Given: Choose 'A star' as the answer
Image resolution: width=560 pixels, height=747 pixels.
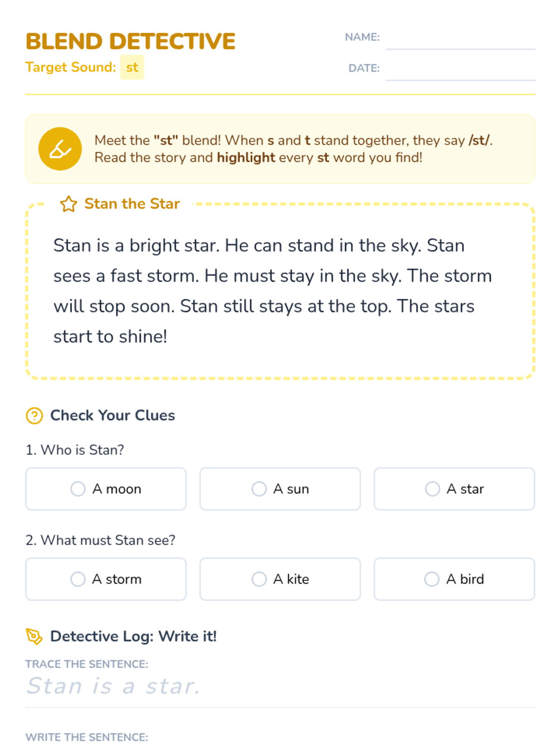Looking at the screenshot, I should pos(454,489).
